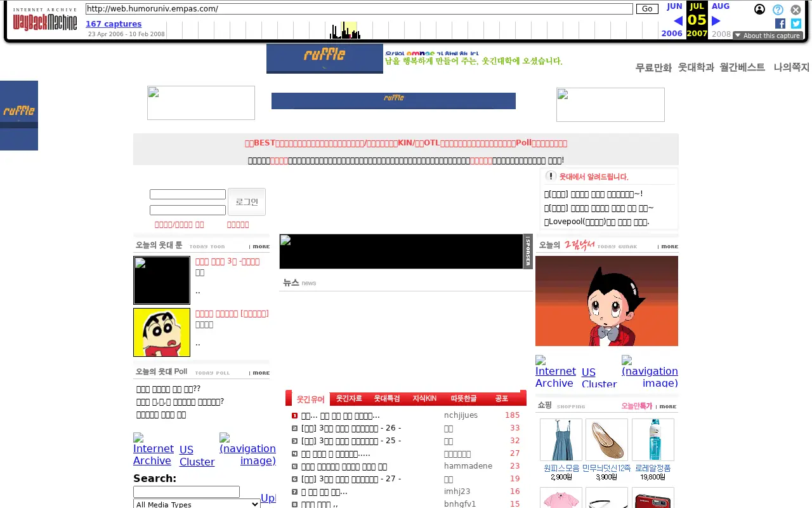Select the 따뜻한글 tab

click(x=464, y=398)
